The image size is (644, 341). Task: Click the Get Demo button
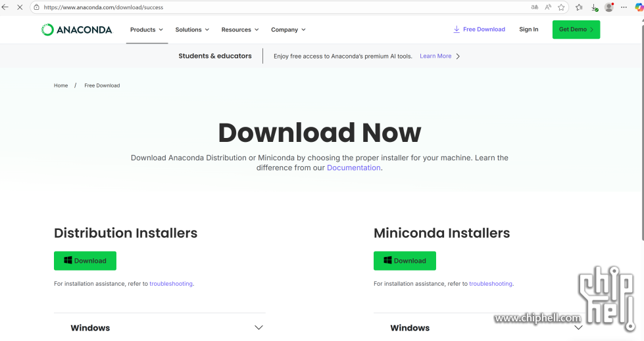576,30
